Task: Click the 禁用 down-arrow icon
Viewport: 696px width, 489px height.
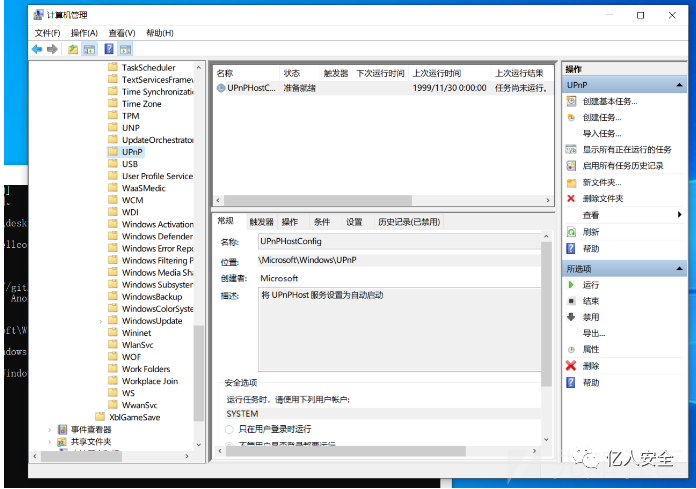Action: pos(571,317)
